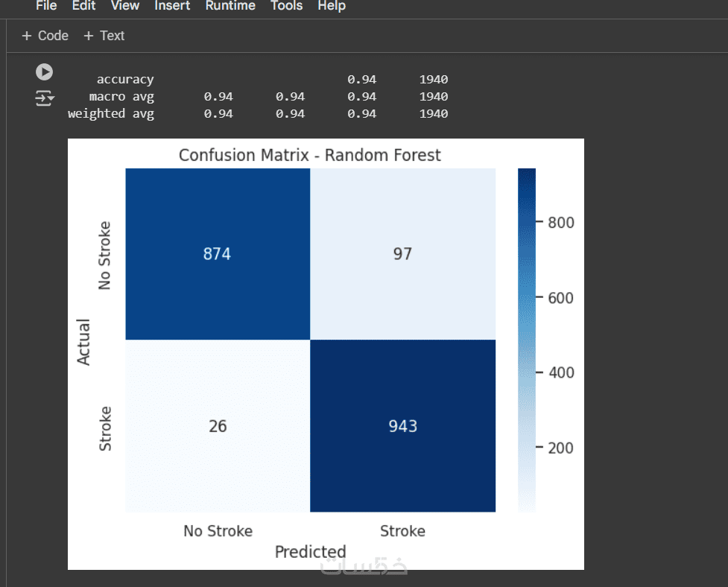Click the output actions icon below run button
728x587 pixels.
tap(45, 98)
